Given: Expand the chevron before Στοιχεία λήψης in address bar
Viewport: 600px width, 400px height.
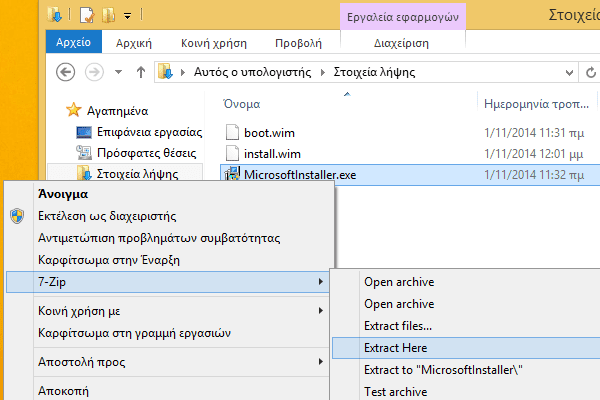Looking at the screenshot, I should click(323, 72).
